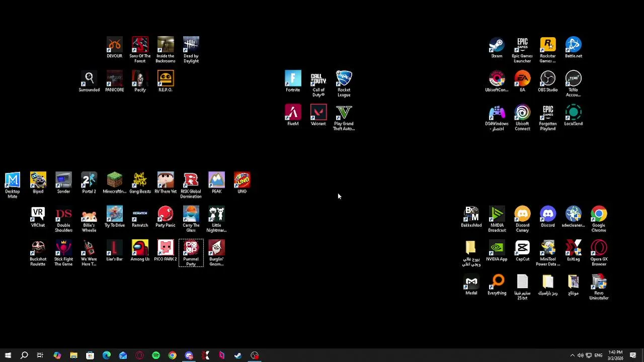Select the R.E.P.O. game icon
The image size is (644, 362).
tap(166, 81)
